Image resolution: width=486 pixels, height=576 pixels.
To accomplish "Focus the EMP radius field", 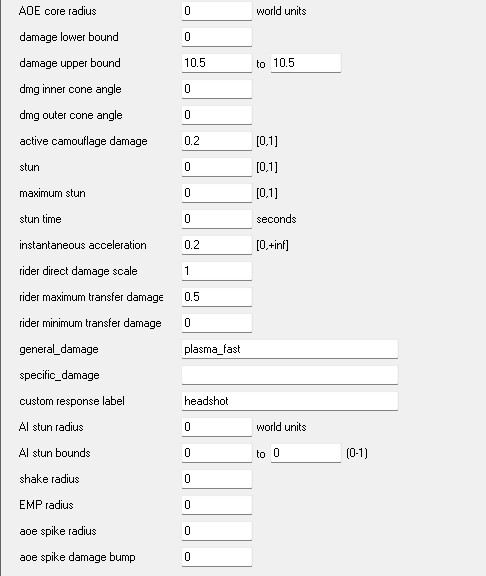I will click(217, 505).
